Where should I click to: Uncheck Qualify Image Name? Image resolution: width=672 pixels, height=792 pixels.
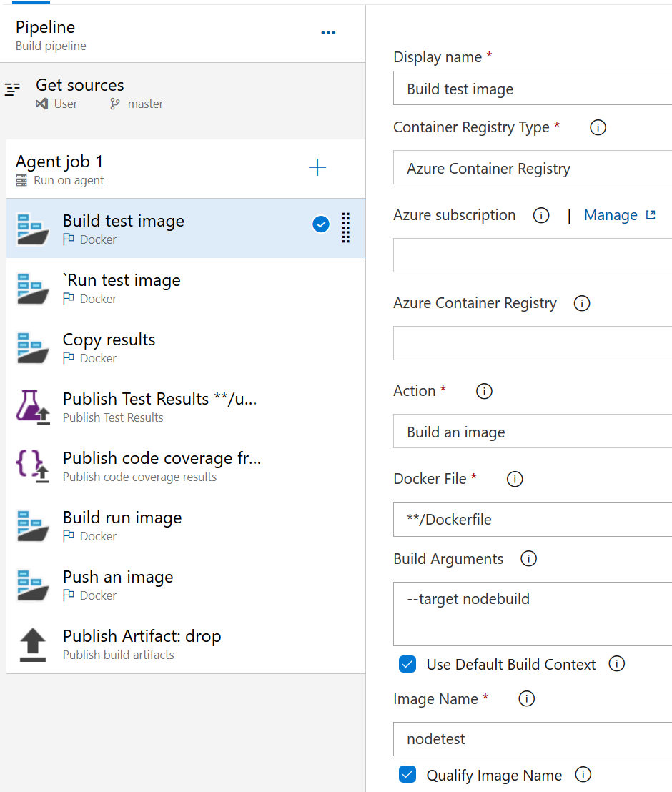click(x=407, y=775)
